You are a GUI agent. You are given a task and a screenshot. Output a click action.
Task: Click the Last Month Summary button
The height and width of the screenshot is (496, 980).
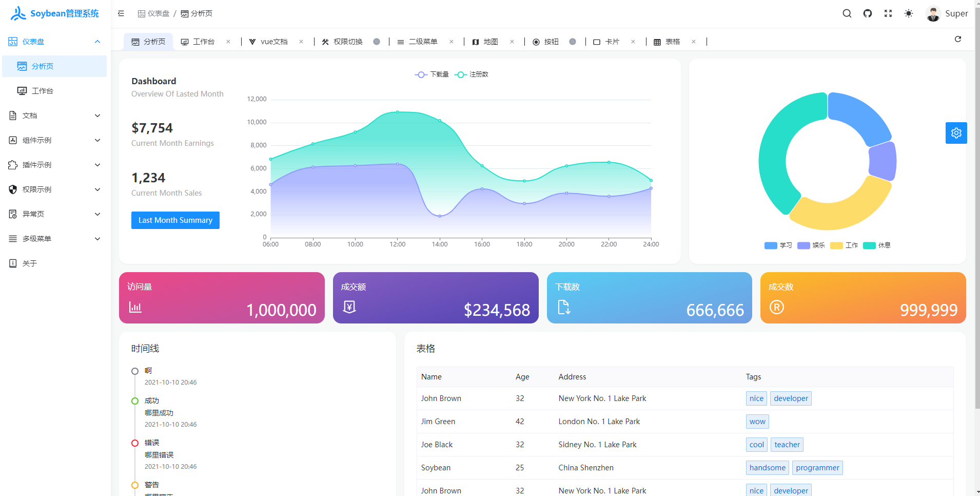(175, 220)
